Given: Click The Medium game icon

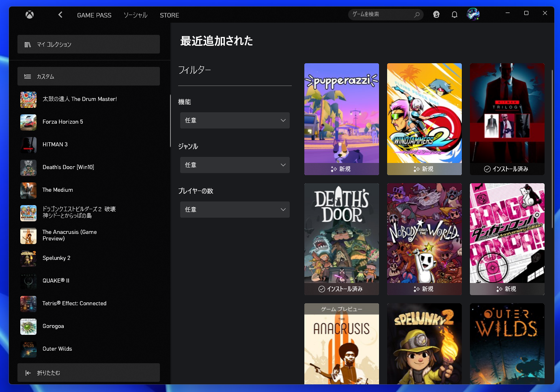Looking at the screenshot, I should pyautogui.click(x=28, y=191).
